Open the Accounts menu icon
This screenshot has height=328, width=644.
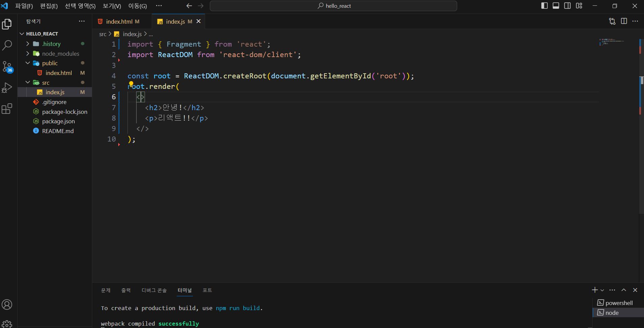click(x=7, y=305)
